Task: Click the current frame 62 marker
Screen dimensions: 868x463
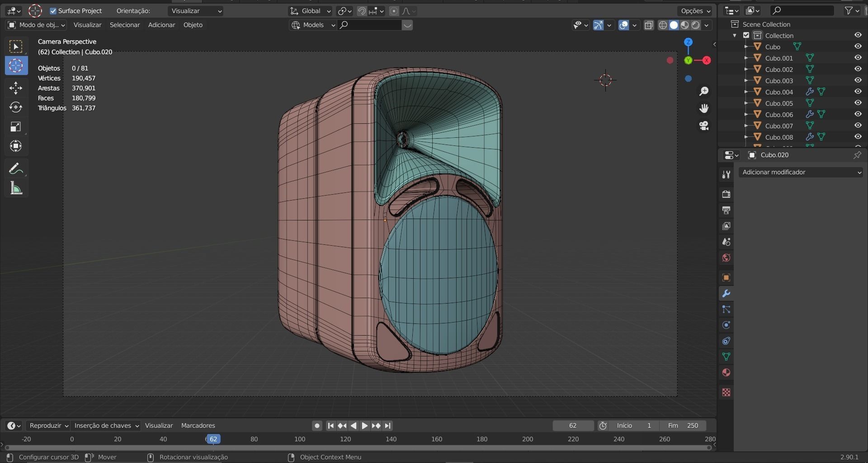Action: click(213, 439)
